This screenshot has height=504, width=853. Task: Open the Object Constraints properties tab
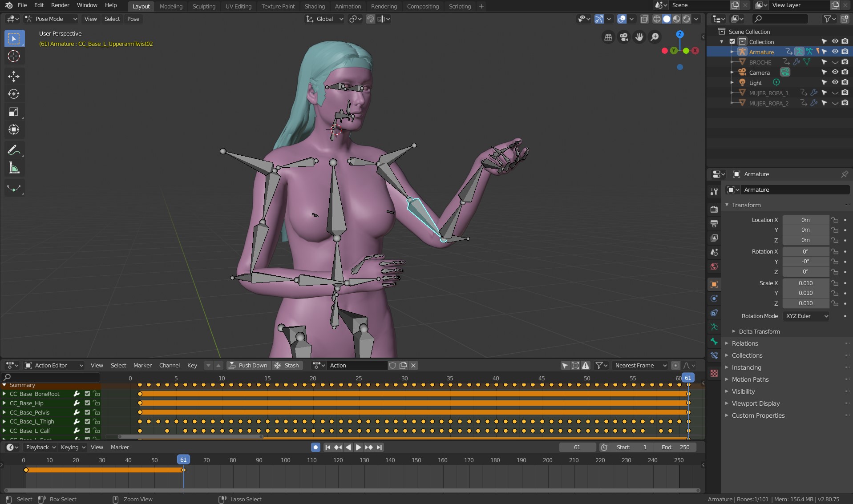(714, 313)
